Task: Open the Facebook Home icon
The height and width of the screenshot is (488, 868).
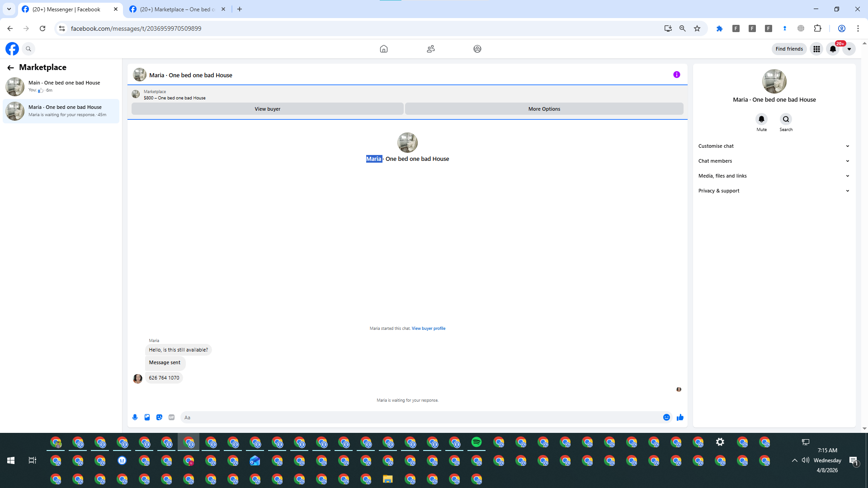Action: [x=383, y=49]
